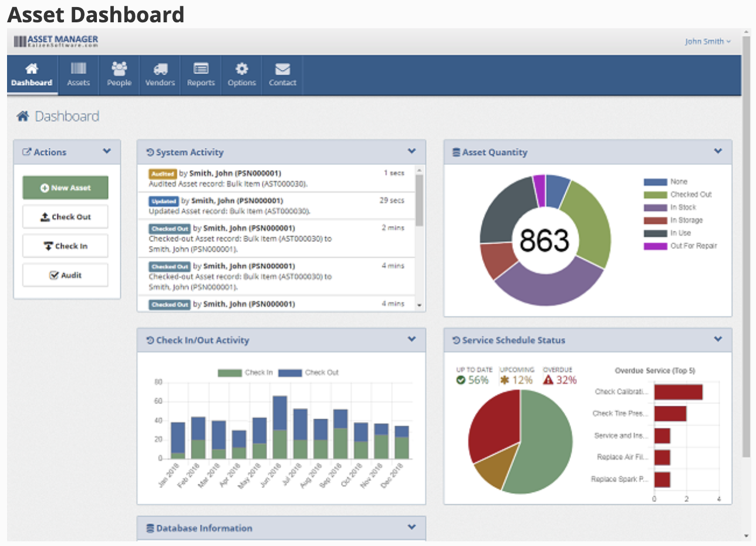Image resolution: width=756 pixels, height=546 pixels.
Task: Click the page's vertical scrollbar
Action: 746,245
